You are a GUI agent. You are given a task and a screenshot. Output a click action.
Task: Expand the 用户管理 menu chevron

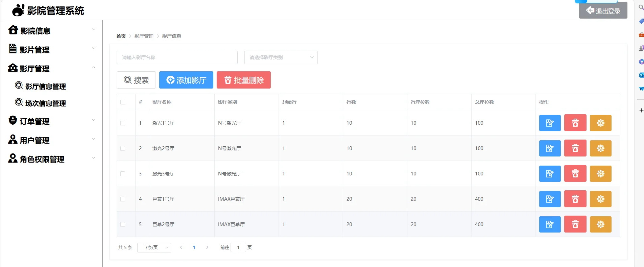94,139
